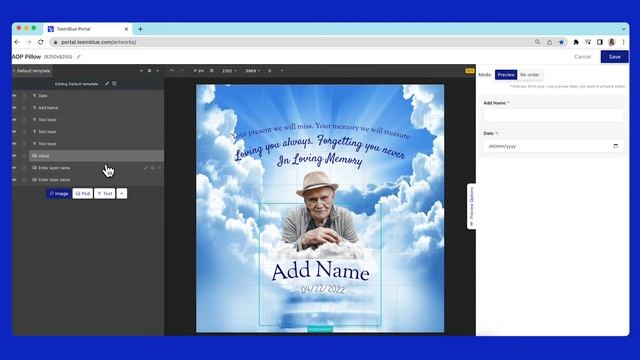
Task: Switch mode to Preview
Action: tap(506, 75)
